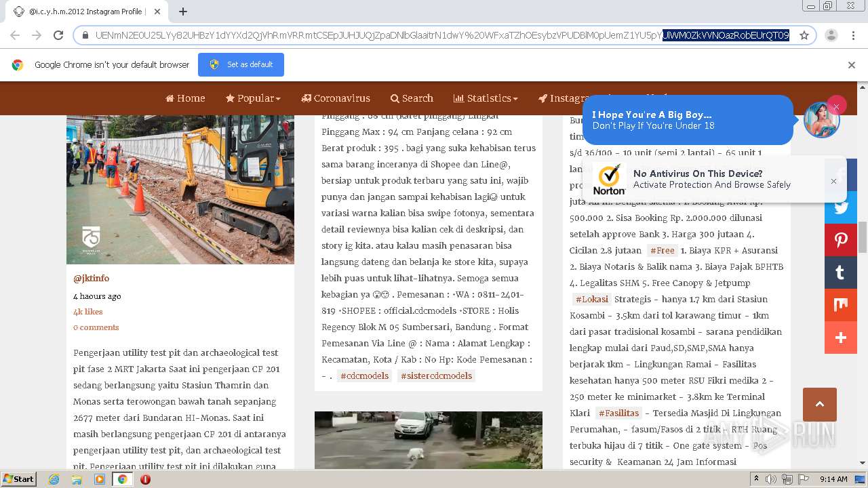Open media player taskbar icon
The width and height of the screenshot is (868, 488).
100,479
